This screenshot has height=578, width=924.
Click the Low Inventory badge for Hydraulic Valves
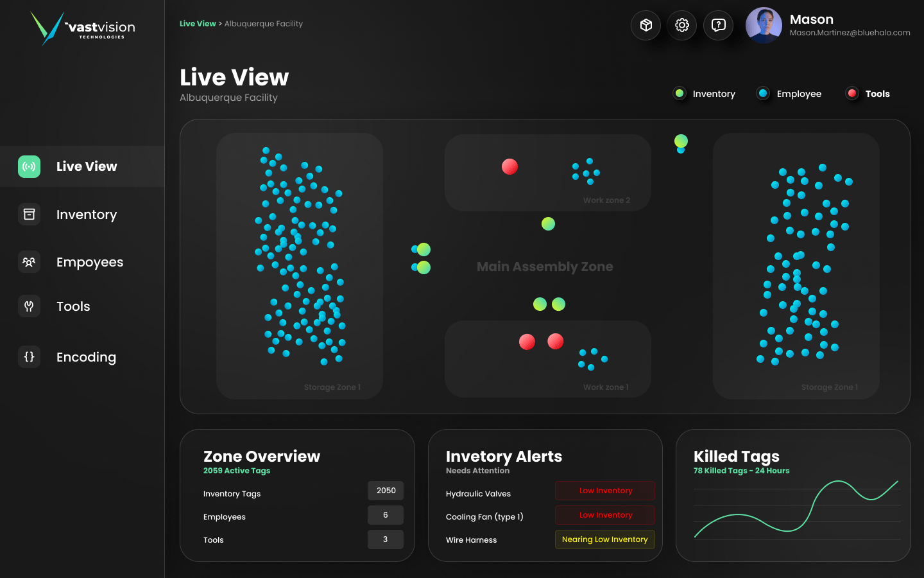coord(604,490)
